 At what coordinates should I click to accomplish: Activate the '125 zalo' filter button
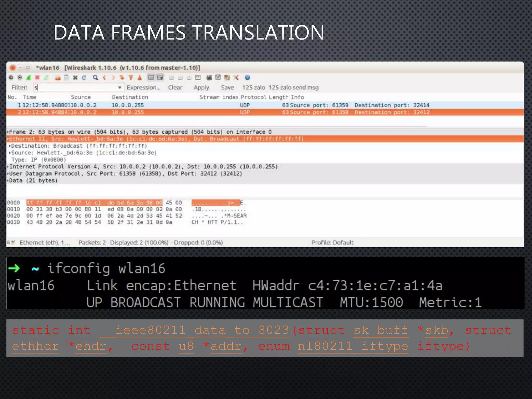(254, 88)
